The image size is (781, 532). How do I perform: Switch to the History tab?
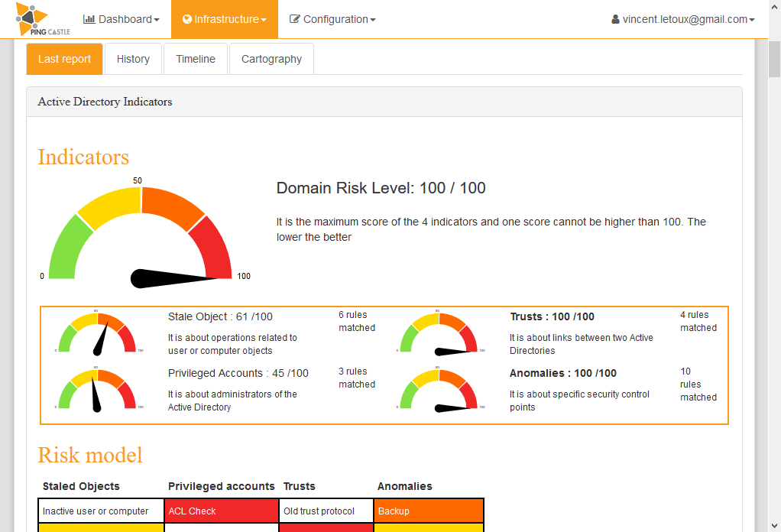(x=133, y=58)
